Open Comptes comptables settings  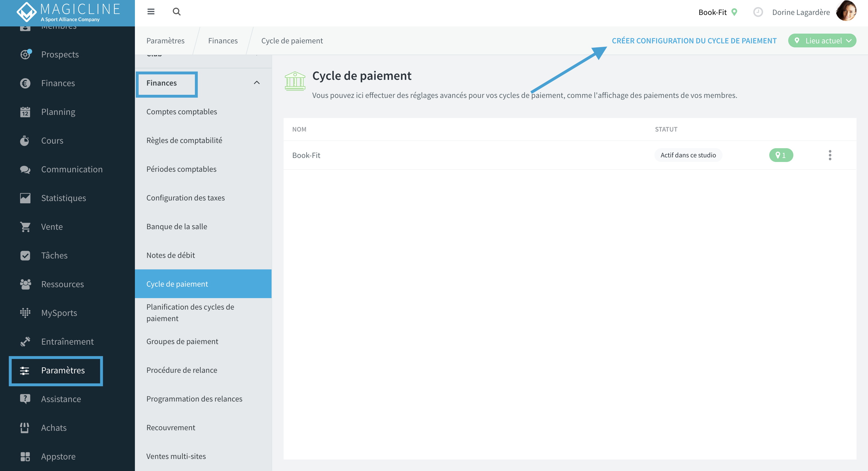click(182, 112)
